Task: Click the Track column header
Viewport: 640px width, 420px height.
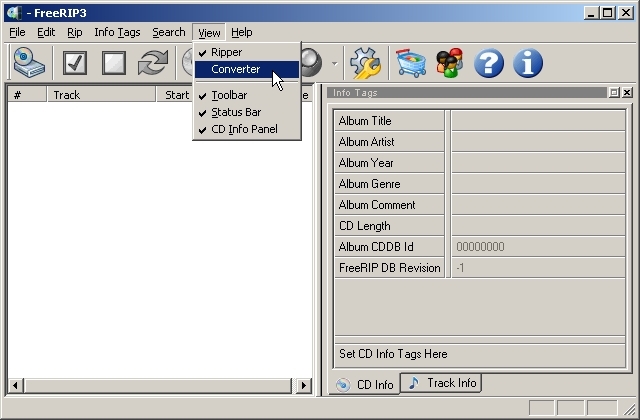Action: tap(101, 95)
